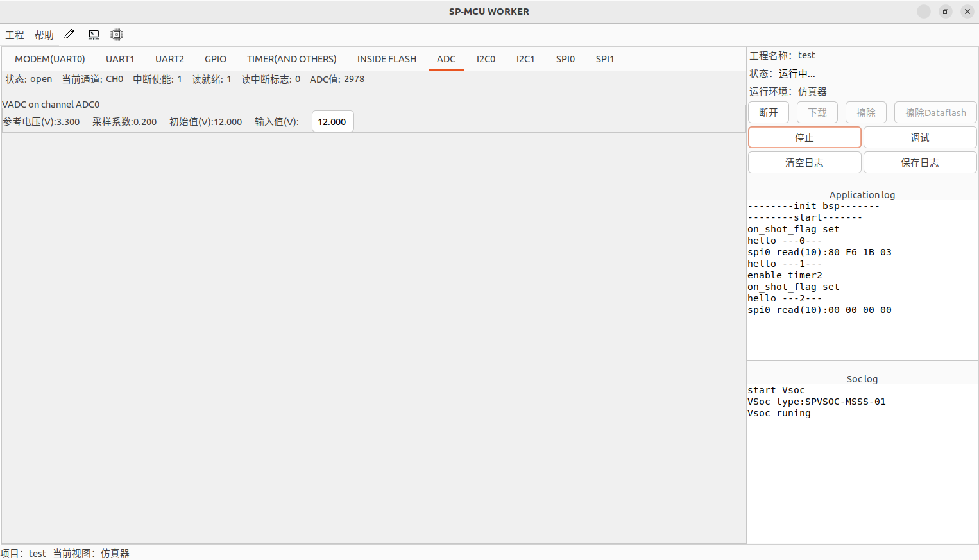Click 保存日志 to save the log
979x560 pixels.
[919, 163]
